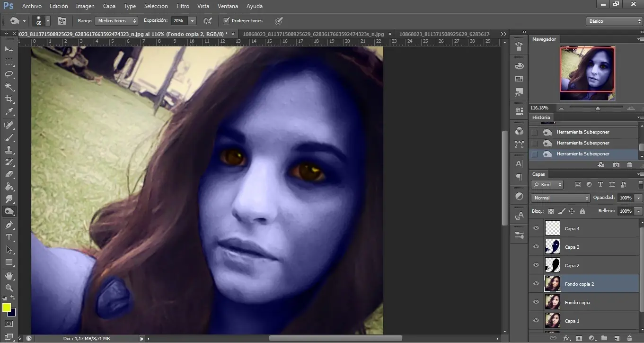Delete the selected layer
This screenshot has width=644, height=343.
[629, 338]
